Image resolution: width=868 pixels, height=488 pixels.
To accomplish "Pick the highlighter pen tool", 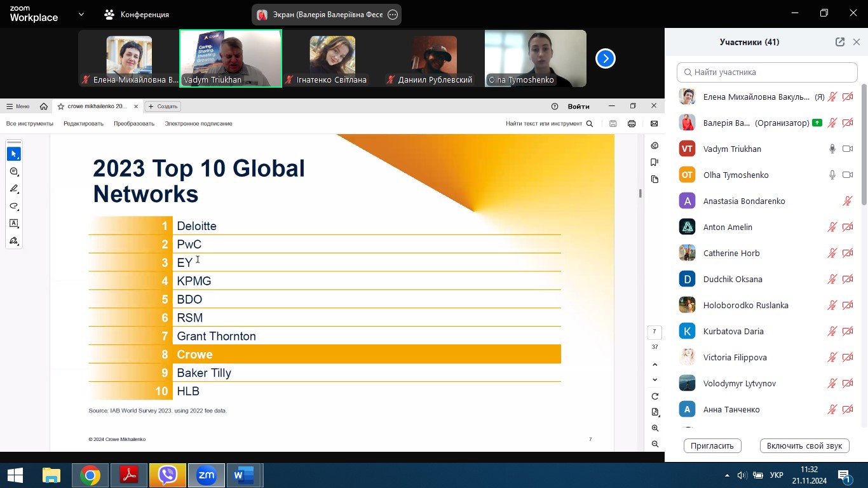I will tap(14, 189).
